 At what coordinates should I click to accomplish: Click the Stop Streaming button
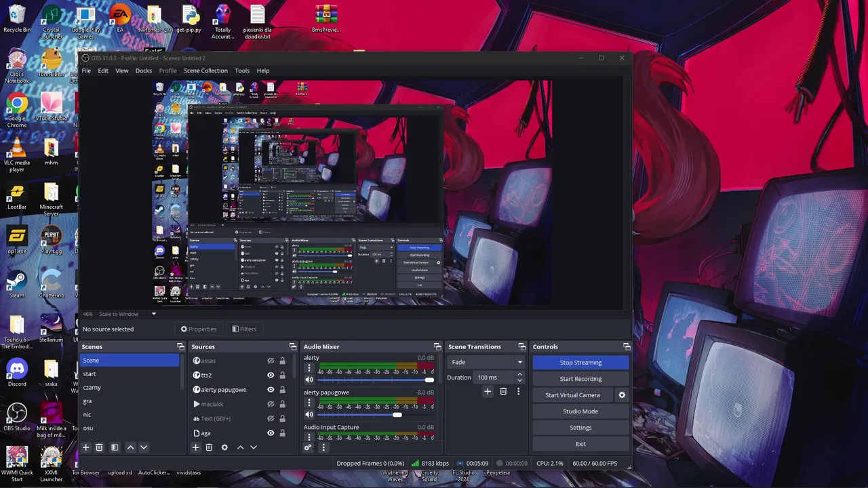click(580, 363)
